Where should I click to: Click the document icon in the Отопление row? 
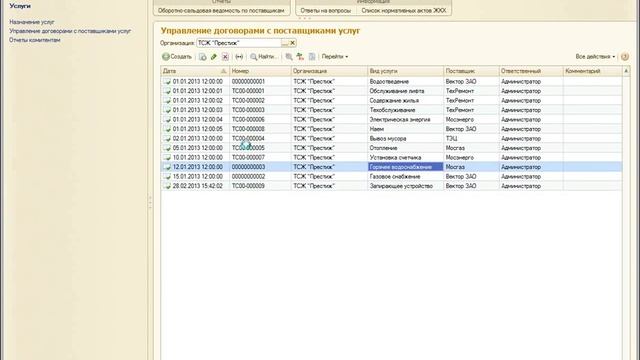167,148
